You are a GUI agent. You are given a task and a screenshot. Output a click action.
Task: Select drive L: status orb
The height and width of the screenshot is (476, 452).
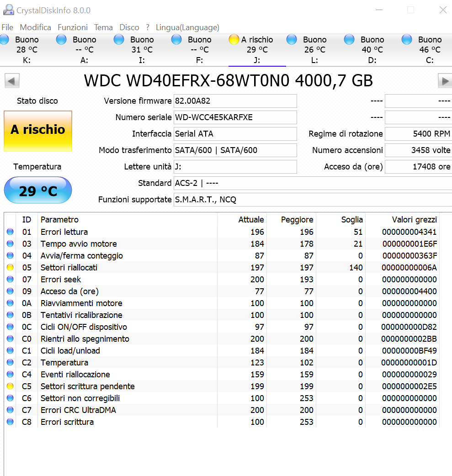tap(292, 39)
